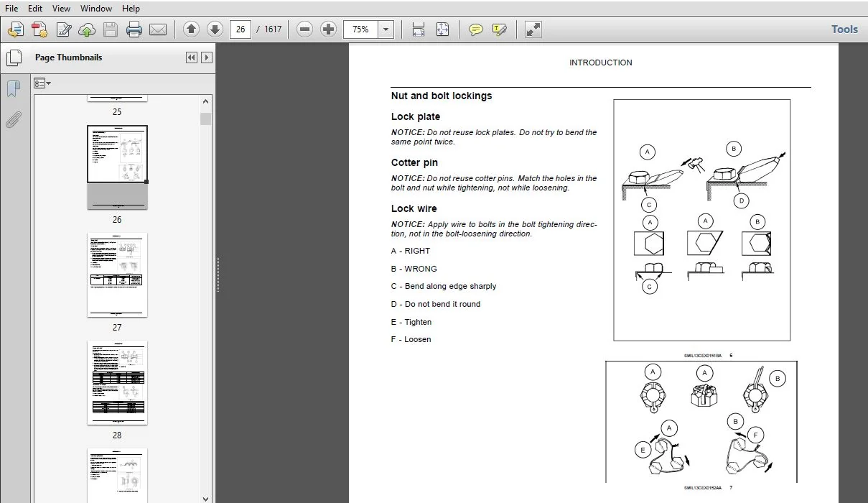Select the highlight text tool

pyautogui.click(x=500, y=29)
